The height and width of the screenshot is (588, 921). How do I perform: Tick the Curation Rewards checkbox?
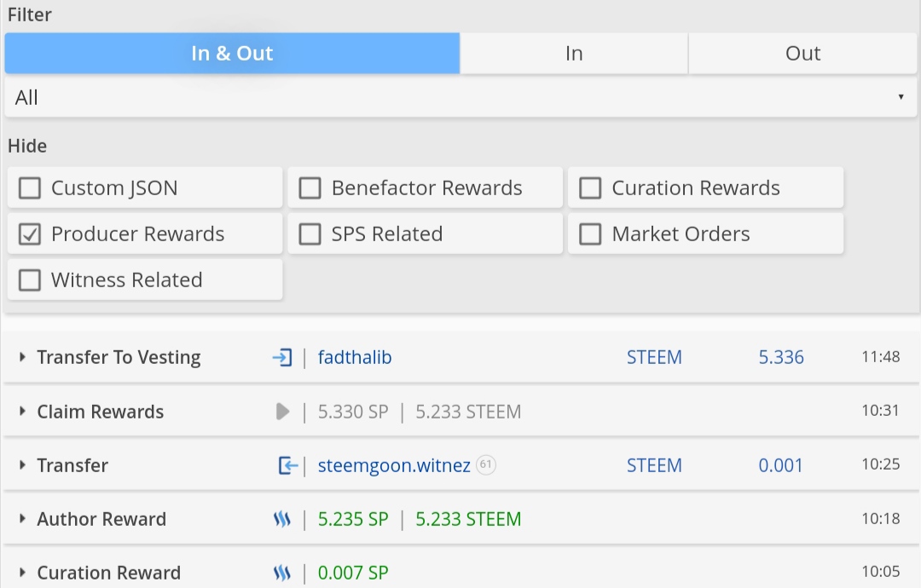[590, 188]
